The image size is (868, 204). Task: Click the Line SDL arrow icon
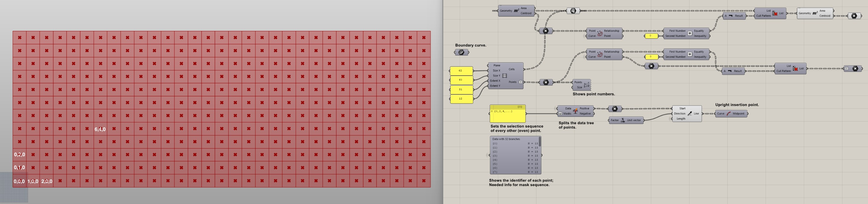(690, 114)
